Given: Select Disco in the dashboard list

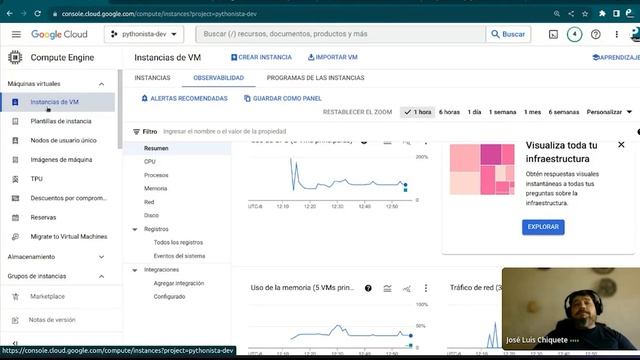Looking at the screenshot, I should click(x=151, y=216).
